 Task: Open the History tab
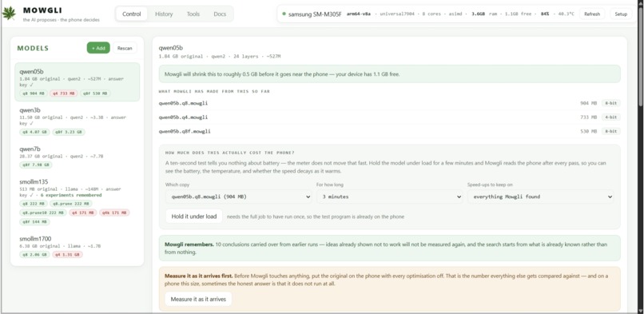click(164, 14)
